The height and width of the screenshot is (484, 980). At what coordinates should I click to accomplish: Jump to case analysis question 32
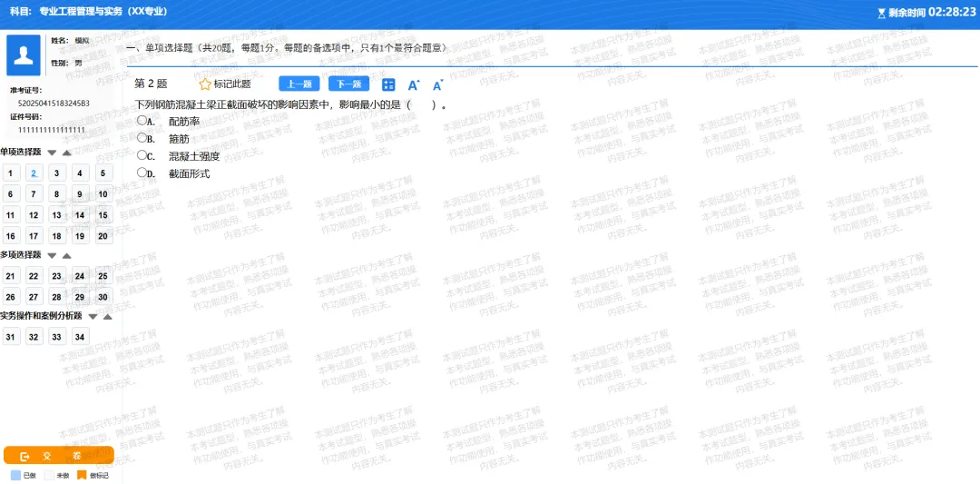pos(34,338)
